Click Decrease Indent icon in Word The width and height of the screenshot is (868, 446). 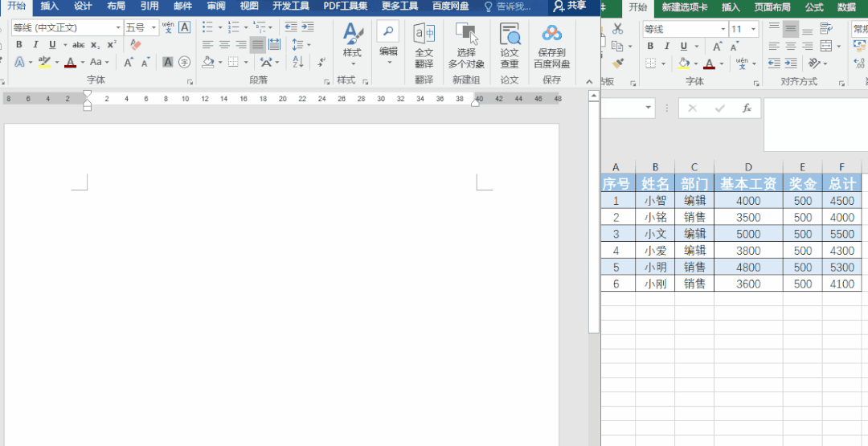click(x=291, y=27)
